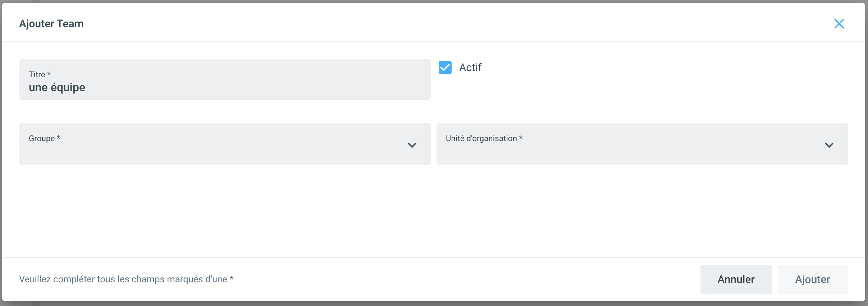Image resolution: width=868 pixels, height=306 pixels.
Task: Click the asterisk ending the footer hint
Action: pos(232,279)
